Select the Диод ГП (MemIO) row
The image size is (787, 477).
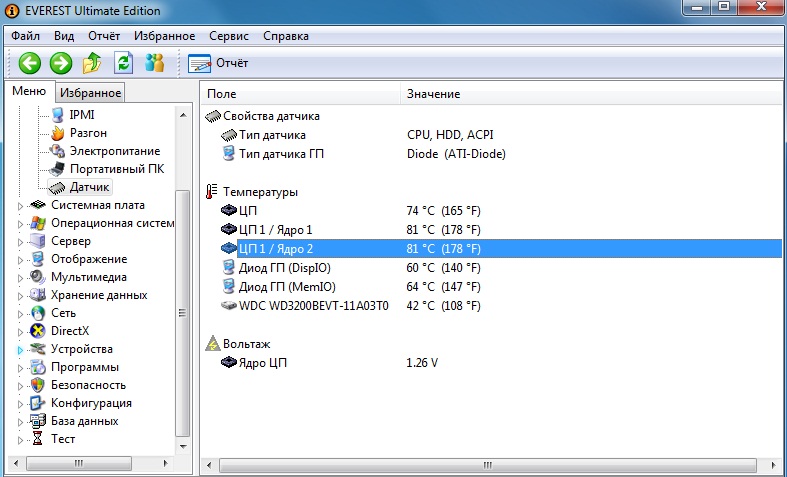[492, 287]
